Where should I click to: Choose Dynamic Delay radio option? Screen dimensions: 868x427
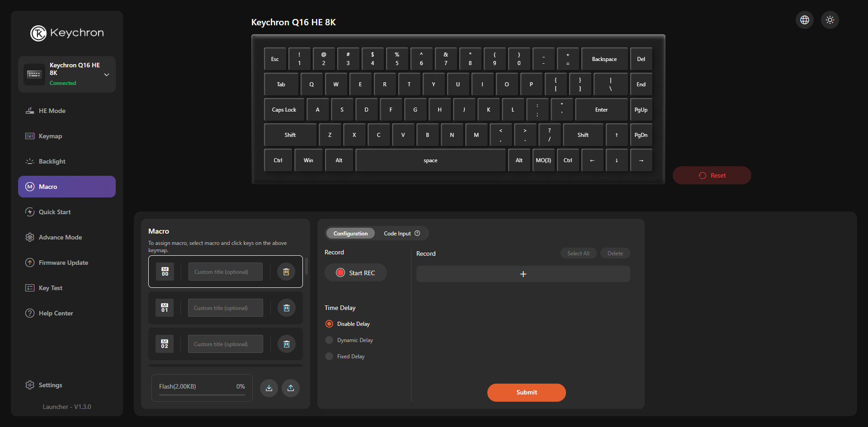[329, 340]
